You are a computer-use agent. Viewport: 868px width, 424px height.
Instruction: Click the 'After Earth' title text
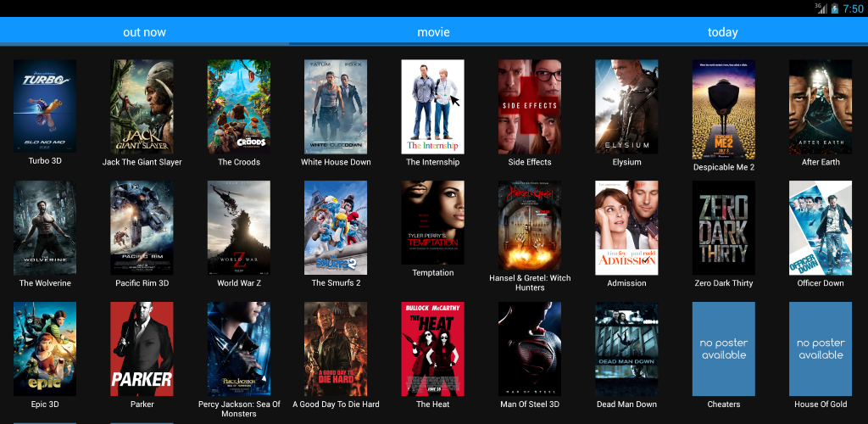(x=821, y=162)
